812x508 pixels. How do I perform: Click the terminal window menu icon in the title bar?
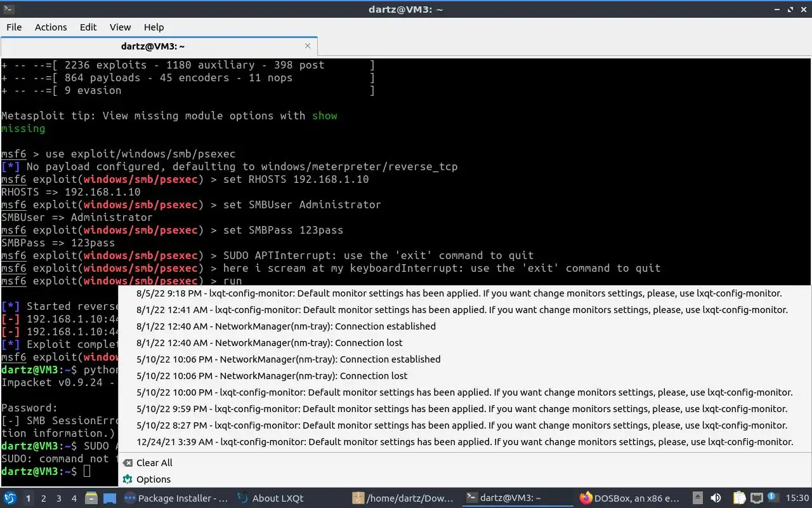[8, 9]
